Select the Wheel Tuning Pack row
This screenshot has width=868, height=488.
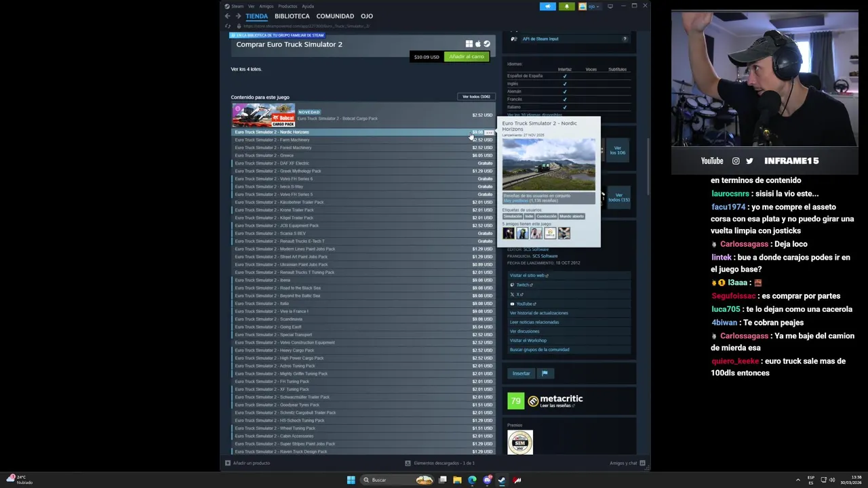(363, 428)
